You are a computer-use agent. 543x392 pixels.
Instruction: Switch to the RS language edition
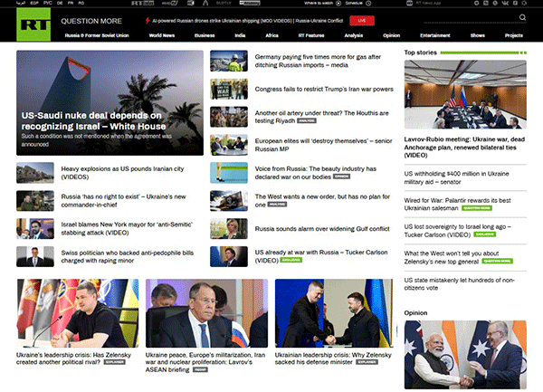81,3
